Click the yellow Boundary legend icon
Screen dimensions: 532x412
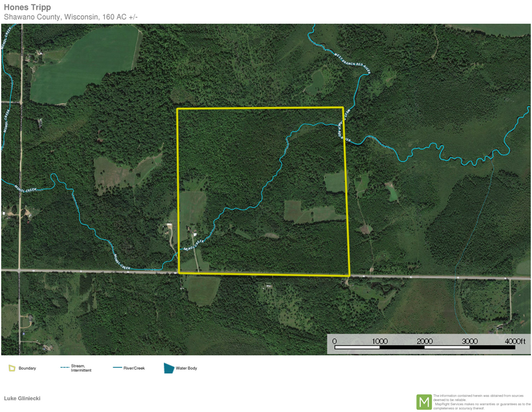point(11,368)
